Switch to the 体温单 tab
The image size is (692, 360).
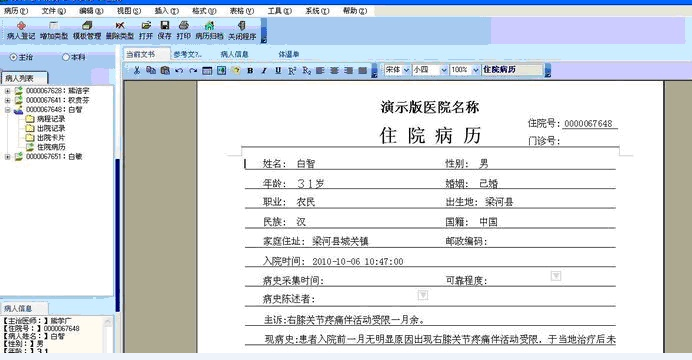pyautogui.click(x=289, y=54)
